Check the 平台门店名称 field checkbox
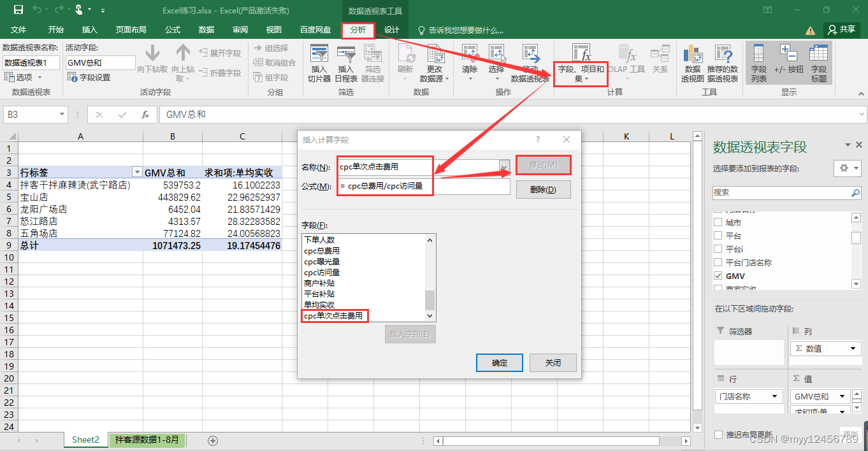 (x=718, y=262)
